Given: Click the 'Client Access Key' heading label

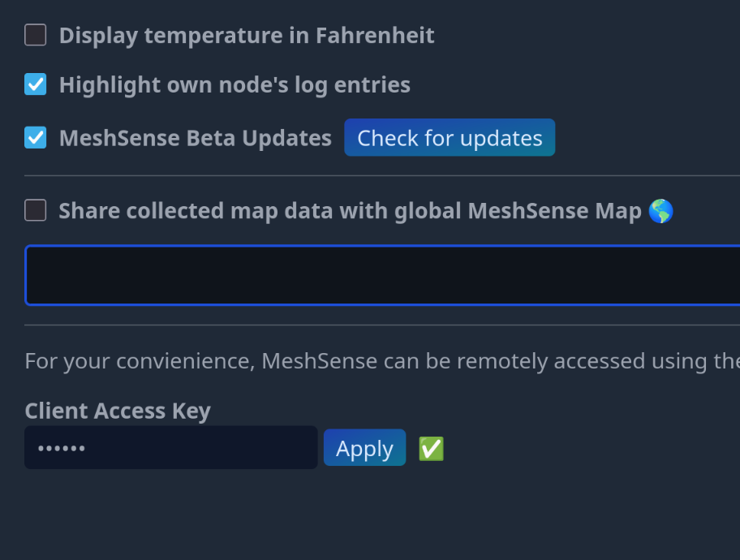Looking at the screenshot, I should (118, 411).
